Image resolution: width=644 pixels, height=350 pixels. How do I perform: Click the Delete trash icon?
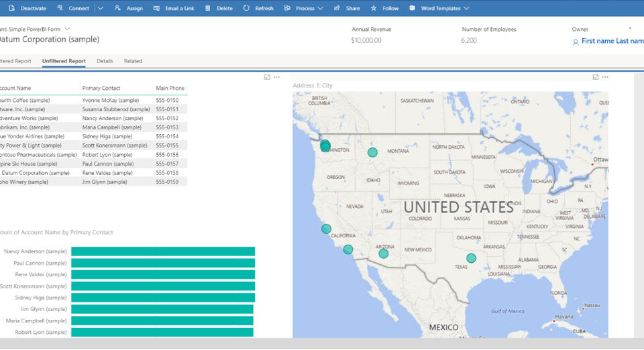coord(207,8)
